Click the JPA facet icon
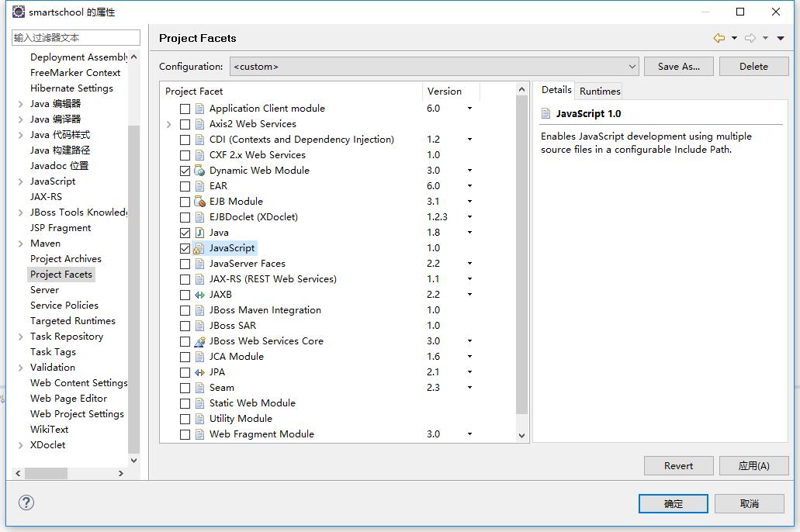Image resolution: width=800 pixels, height=532 pixels. pyautogui.click(x=199, y=372)
